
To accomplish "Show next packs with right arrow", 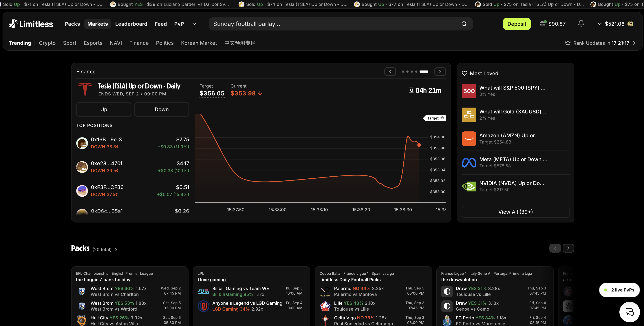I will coord(568,248).
